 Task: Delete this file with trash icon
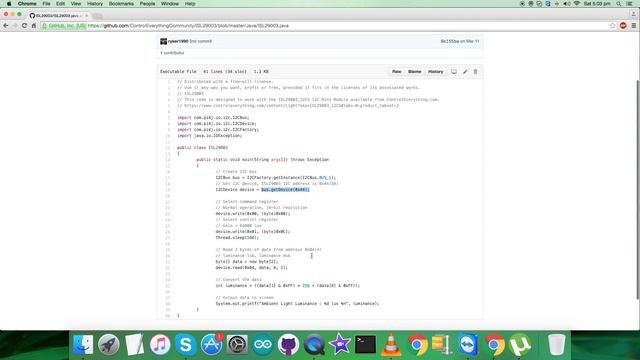click(x=476, y=71)
